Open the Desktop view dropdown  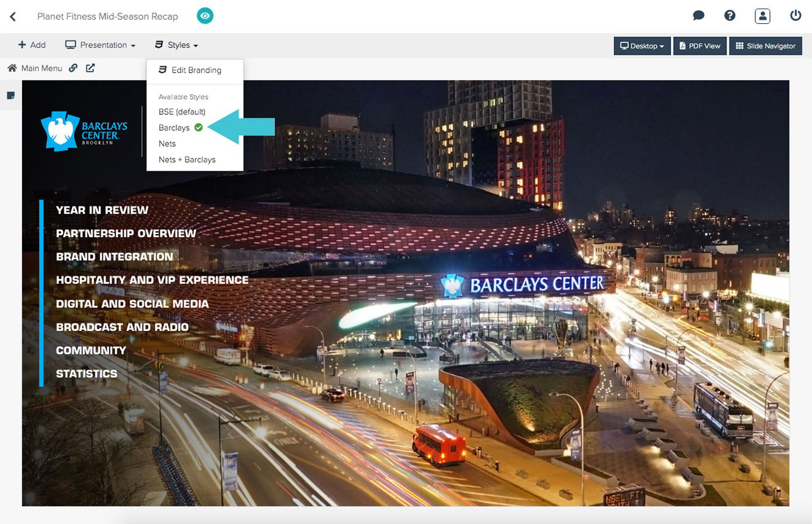(x=642, y=46)
